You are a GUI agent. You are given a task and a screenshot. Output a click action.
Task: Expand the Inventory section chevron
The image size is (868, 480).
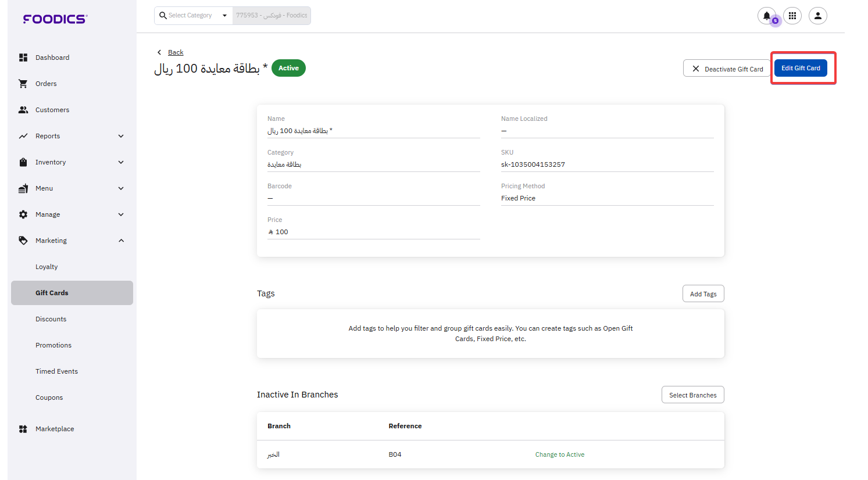pyautogui.click(x=121, y=162)
